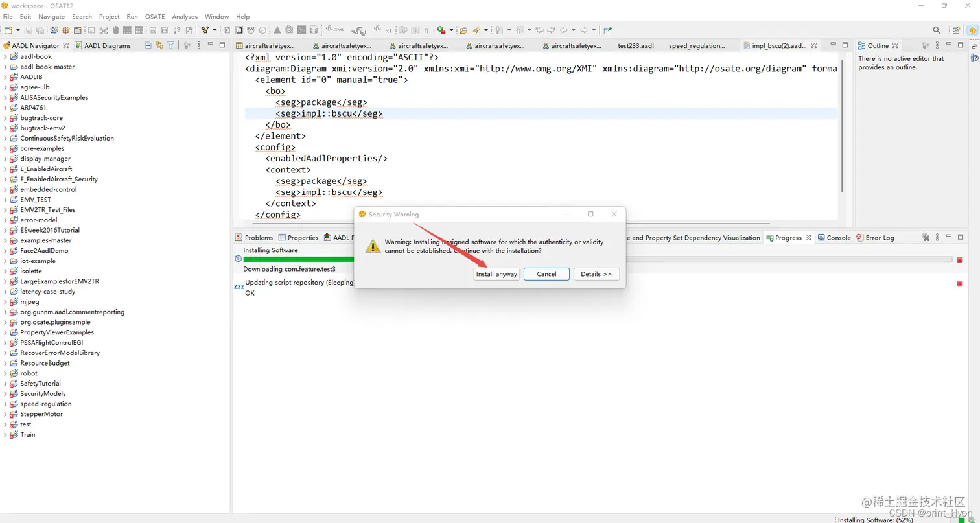Open the Properties tab

coord(298,238)
